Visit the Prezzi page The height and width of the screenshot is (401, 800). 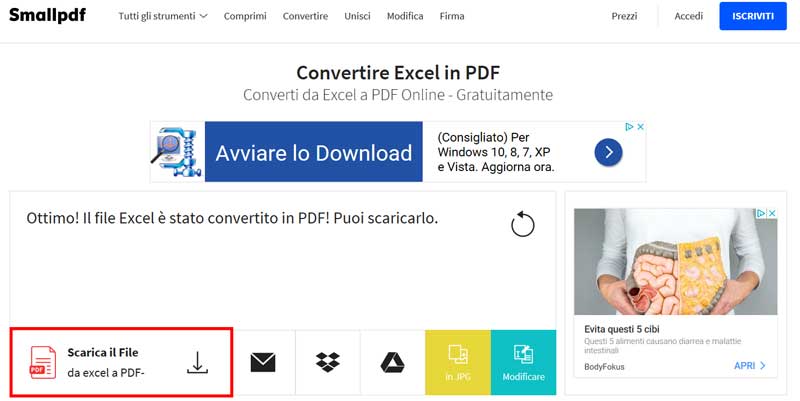coord(624,16)
